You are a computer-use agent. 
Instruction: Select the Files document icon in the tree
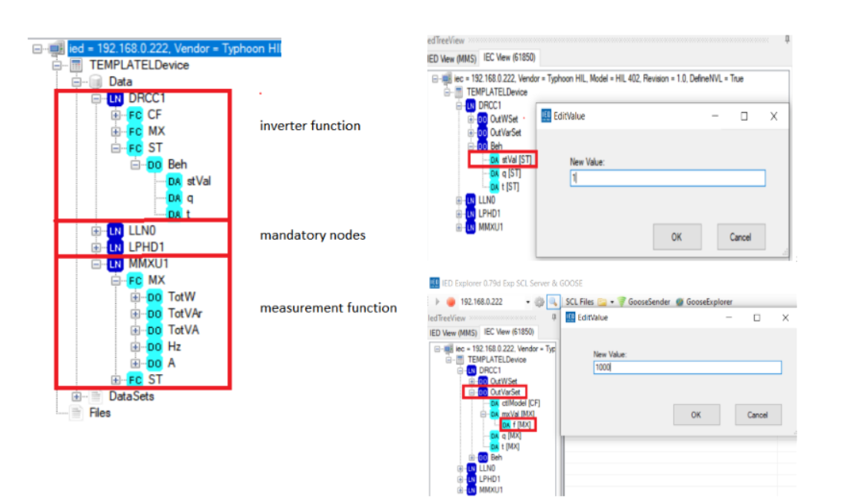pyautogui.click(x=76, y=413)
